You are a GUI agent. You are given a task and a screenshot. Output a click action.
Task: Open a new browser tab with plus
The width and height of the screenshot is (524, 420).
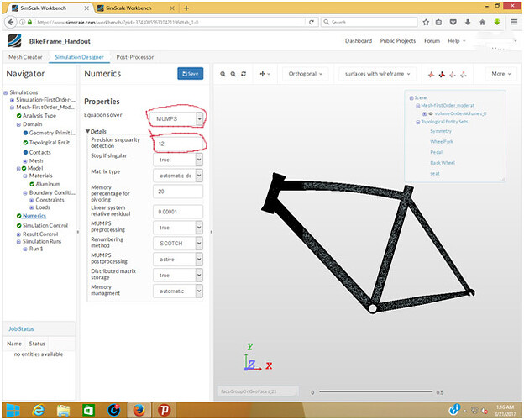coord(186,8)
